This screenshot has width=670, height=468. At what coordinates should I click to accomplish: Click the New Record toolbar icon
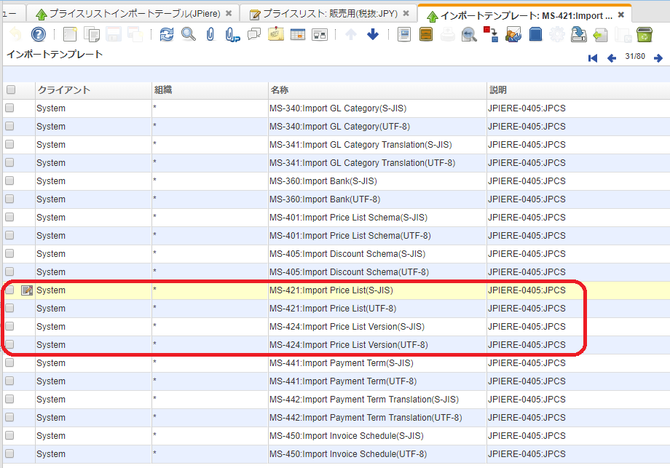70,34
